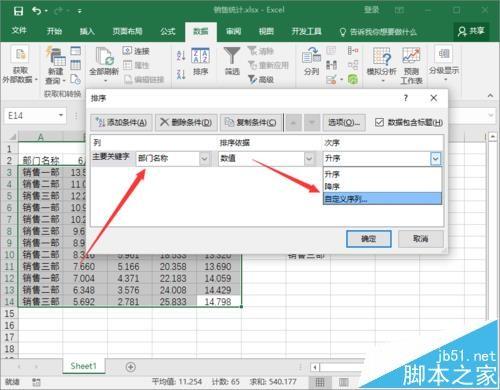Click Page Layout view icon in status bar
The height and width of the screenshot is (390, 500).
344,382
